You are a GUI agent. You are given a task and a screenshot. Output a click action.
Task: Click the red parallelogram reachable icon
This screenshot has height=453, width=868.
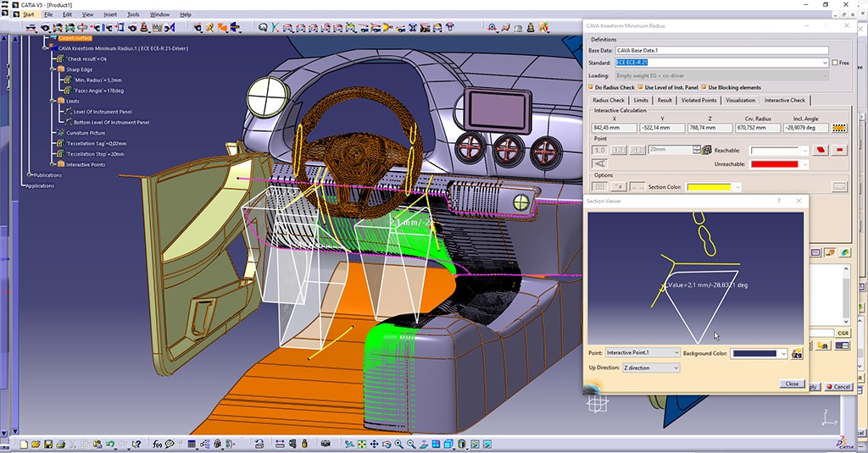tap(821, 150)
